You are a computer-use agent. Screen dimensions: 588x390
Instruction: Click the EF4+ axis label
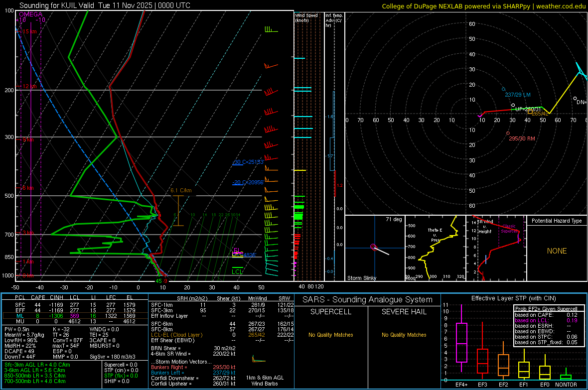(461, 385)
